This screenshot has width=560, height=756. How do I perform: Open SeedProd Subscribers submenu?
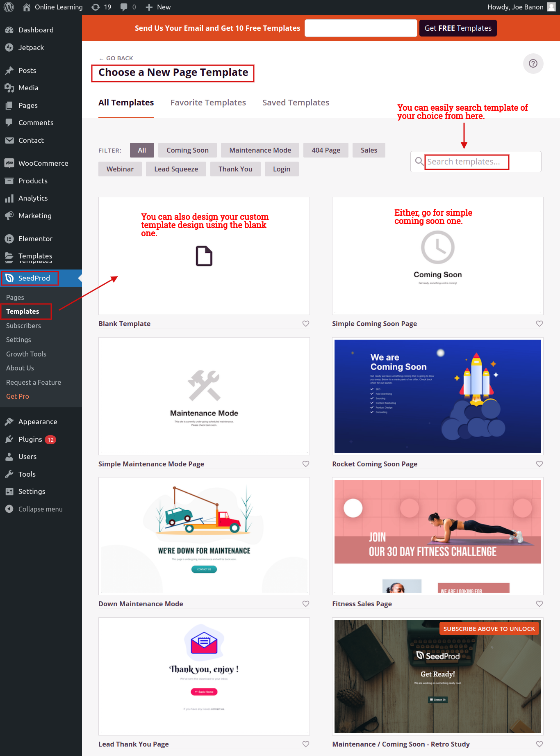click(23, 326)
